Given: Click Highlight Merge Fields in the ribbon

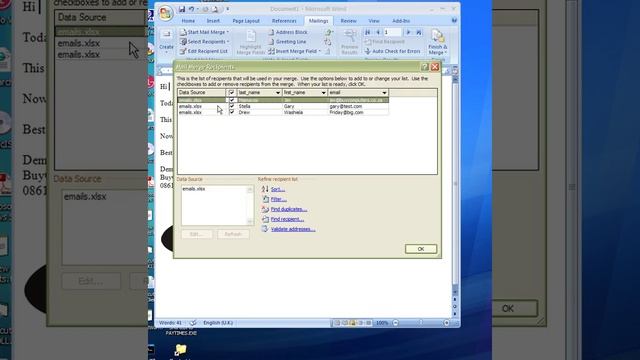Looking at the screenshot, I should (x=251, y=42).
